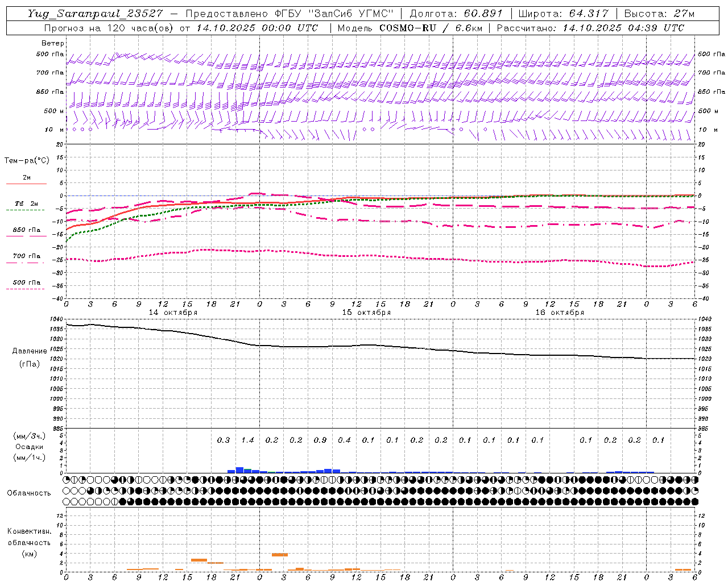Click the Td 2м dew point legend entry

(26, 203)
